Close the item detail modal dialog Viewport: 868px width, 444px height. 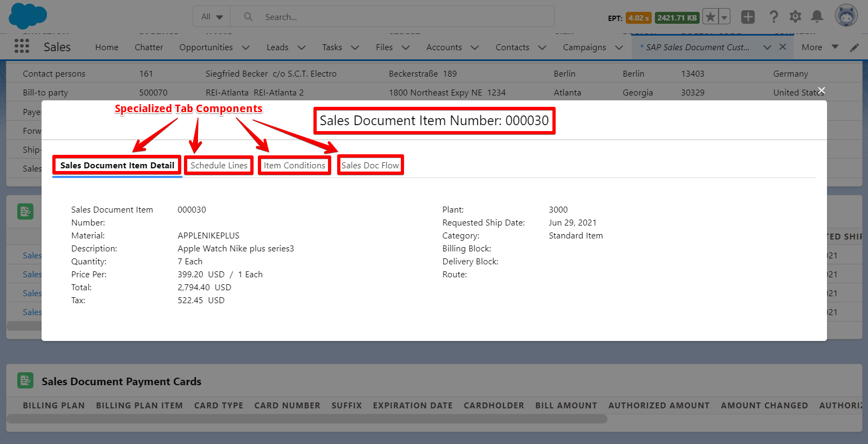pyautogui.click(x=822, y=90)
